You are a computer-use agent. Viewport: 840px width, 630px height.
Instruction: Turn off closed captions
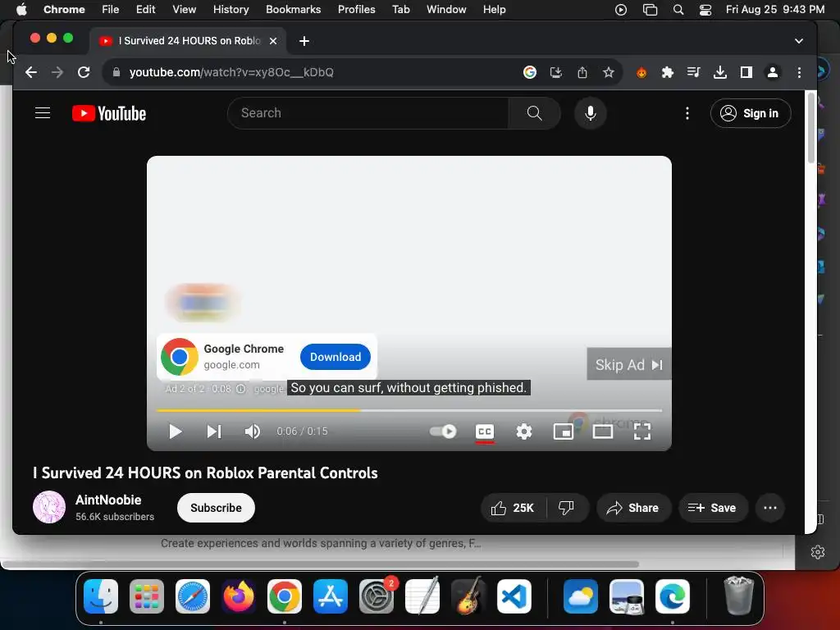pos(484,431)
